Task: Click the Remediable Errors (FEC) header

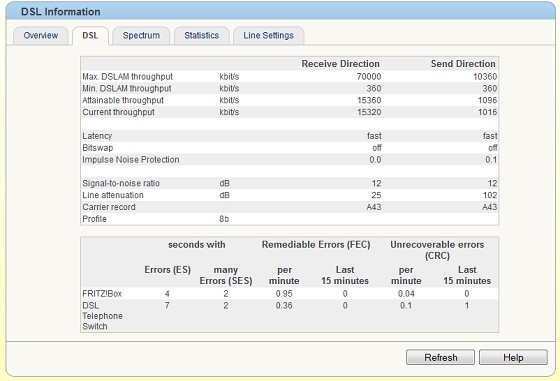Action: [316, 245]
